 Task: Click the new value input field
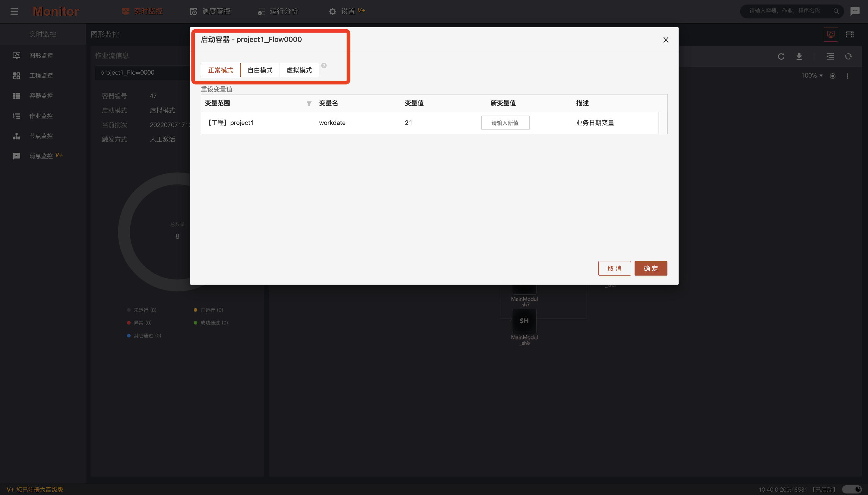[505, 123]
